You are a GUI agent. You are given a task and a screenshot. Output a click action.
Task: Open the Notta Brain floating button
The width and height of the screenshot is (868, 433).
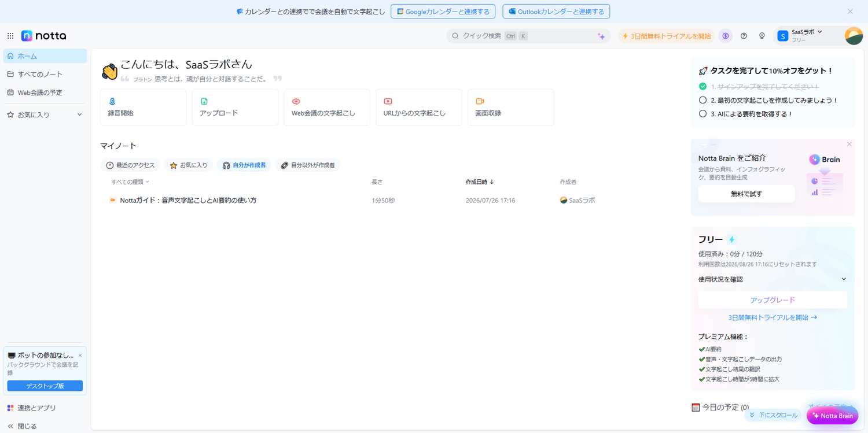coord(833,416)
